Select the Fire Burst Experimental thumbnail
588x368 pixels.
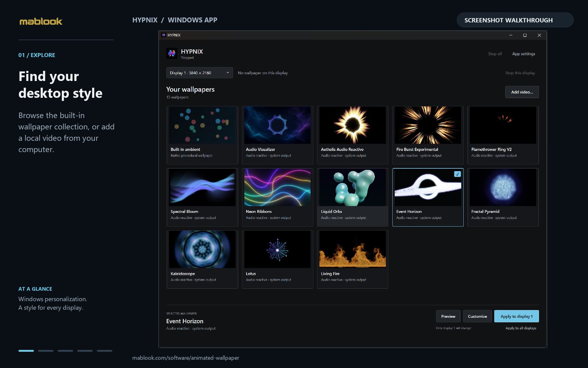[428, 125]
